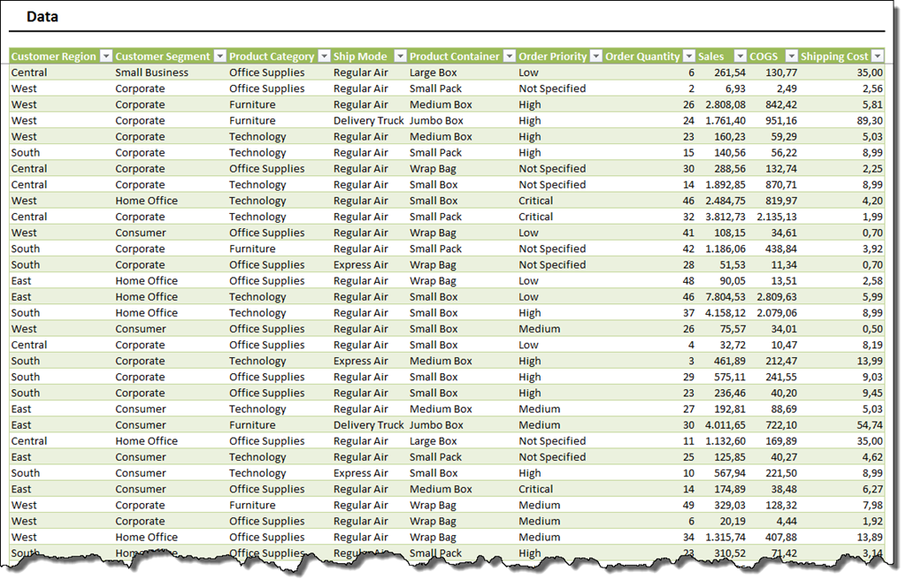The image size is (906, 588).
Task: Click the sales value 461,89
Action: click(x=730, y=361)
